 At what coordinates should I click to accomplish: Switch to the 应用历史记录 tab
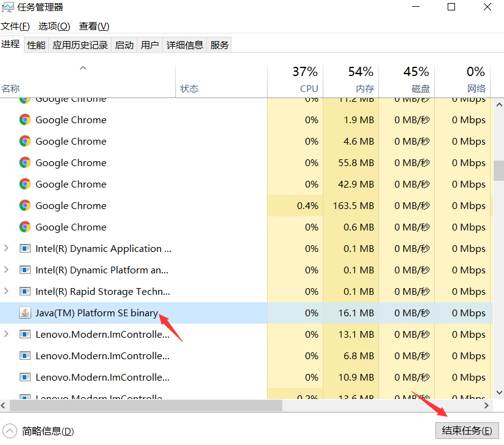(80, 45)
